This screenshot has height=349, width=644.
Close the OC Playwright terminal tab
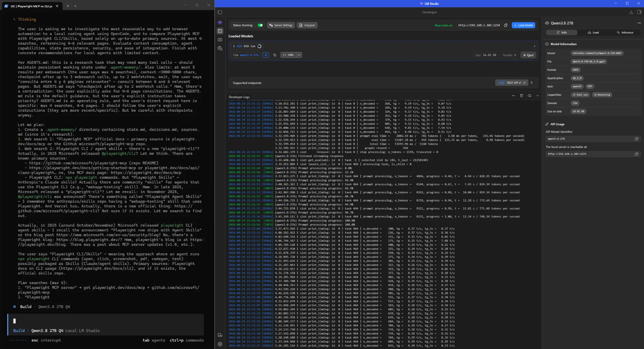(x=57, y=6)
